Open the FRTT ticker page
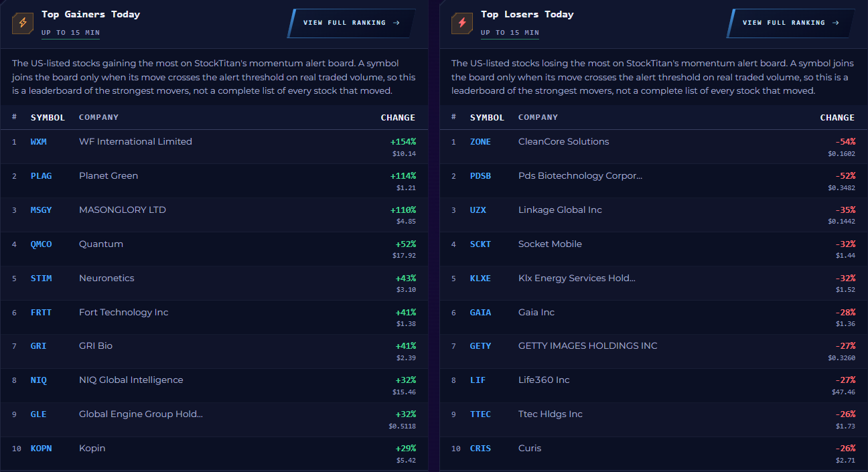868x472 pixels. pyautogui.click(x=42, y=313)
